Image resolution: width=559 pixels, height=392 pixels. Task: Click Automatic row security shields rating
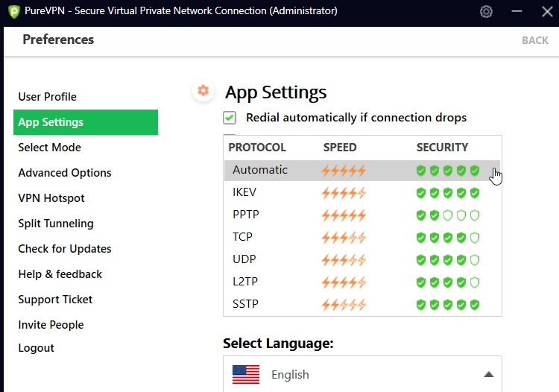pos(448,171)
